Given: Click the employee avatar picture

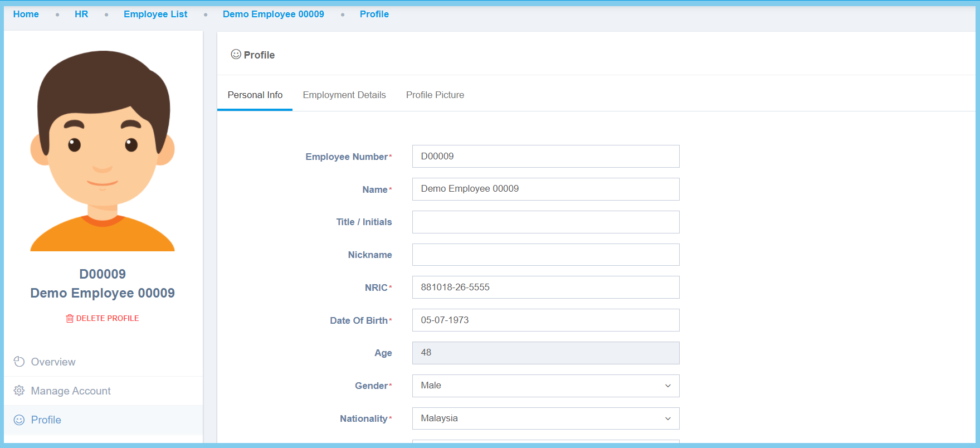Looking at the screenshot, I should (x=103, y=151).
